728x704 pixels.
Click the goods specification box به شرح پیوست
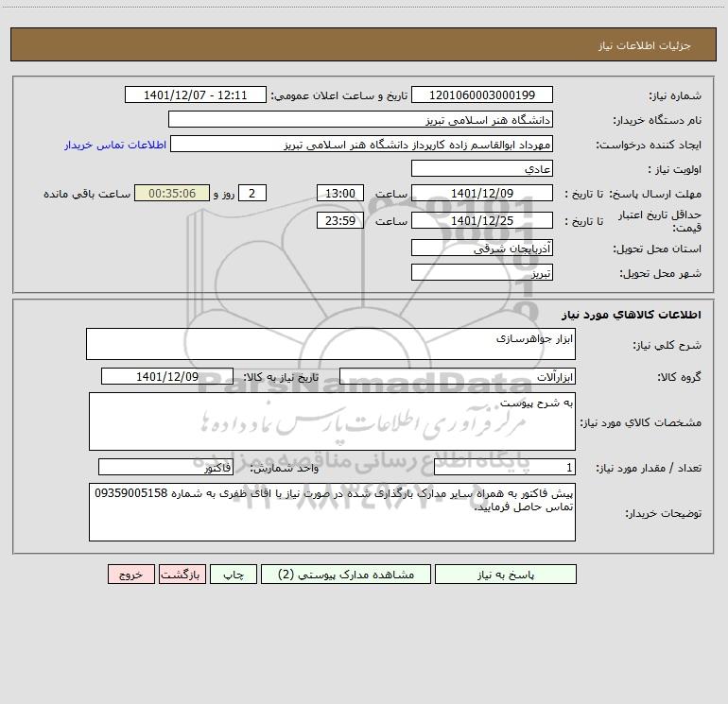coord(332,421)
